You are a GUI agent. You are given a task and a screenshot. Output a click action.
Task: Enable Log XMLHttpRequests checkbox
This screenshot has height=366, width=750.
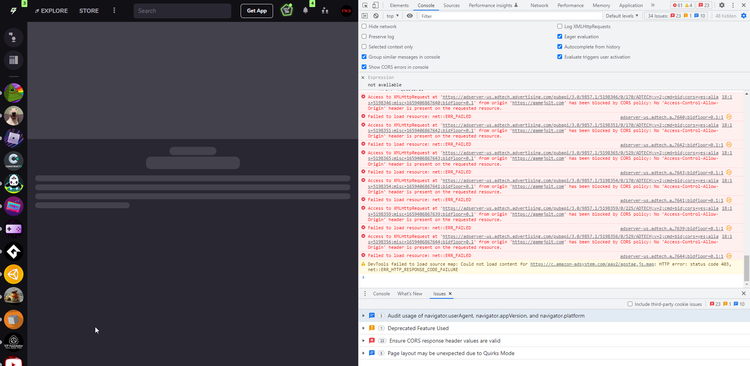click(560, 26)
